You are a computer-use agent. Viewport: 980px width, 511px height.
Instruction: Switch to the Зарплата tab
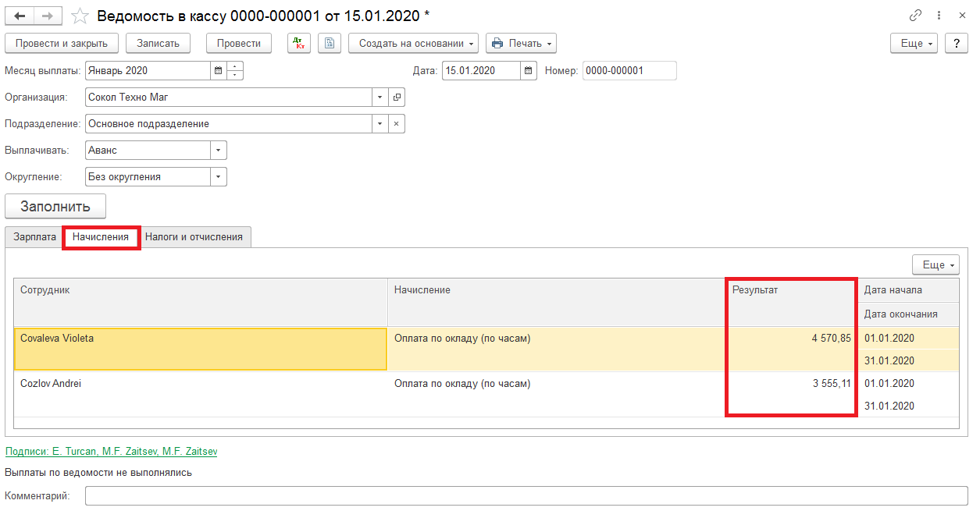(34, 237)
